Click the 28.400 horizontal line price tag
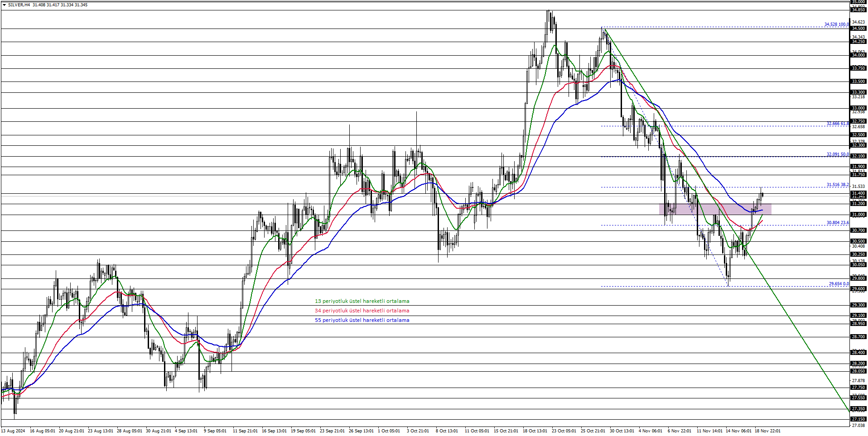The height and width of the screenshot is (436, 868). click(x=858, y=353)
